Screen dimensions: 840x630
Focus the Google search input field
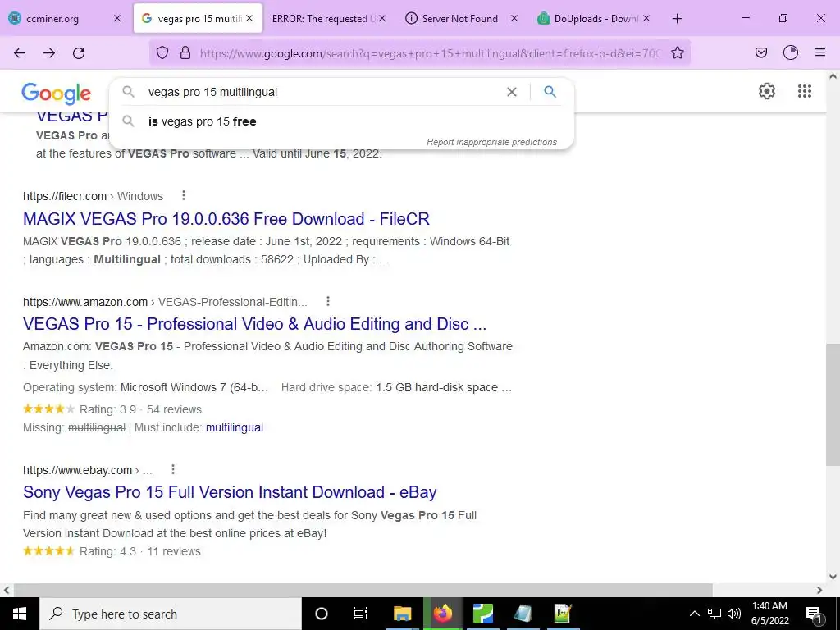click(x=322, y=92)
